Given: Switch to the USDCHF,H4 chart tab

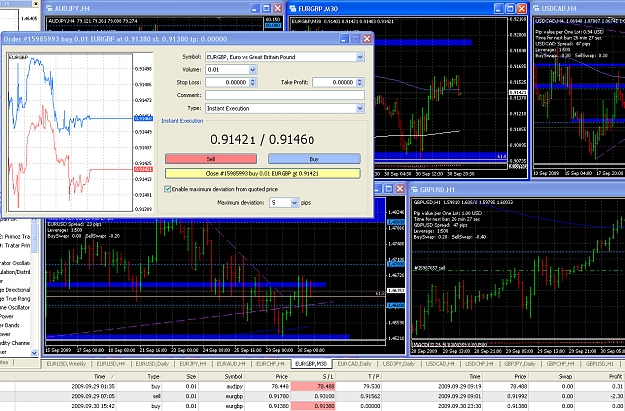Looking at the screenshot, I should [x=479, y=364].
